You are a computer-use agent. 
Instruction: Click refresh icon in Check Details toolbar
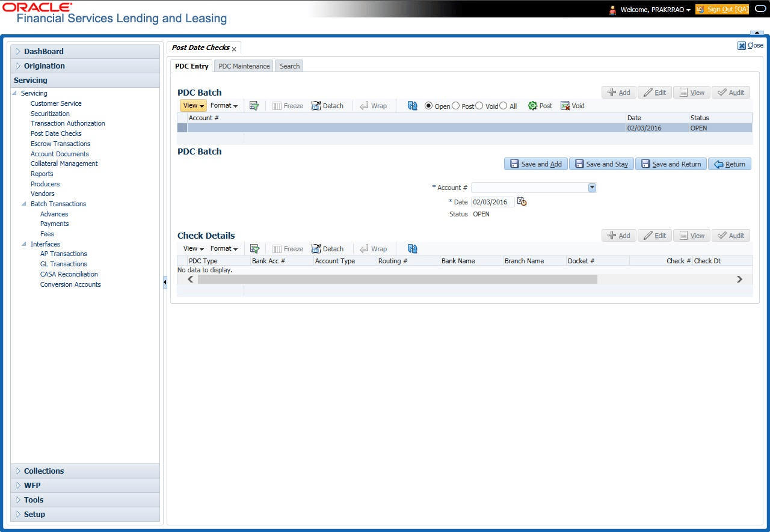pos(412,249)
